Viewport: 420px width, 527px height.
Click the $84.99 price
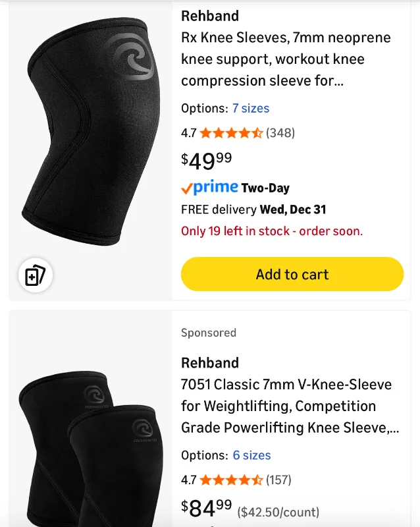click(206, 507)
